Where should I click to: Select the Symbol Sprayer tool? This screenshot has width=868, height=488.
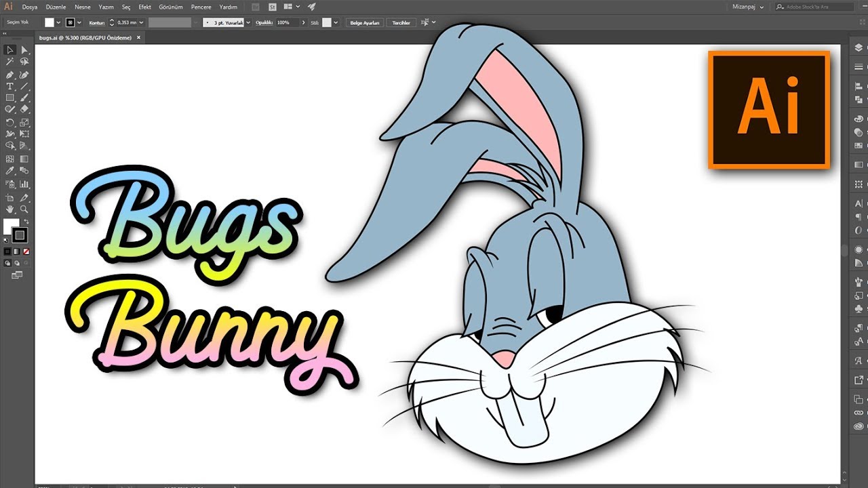pos(10,184)
